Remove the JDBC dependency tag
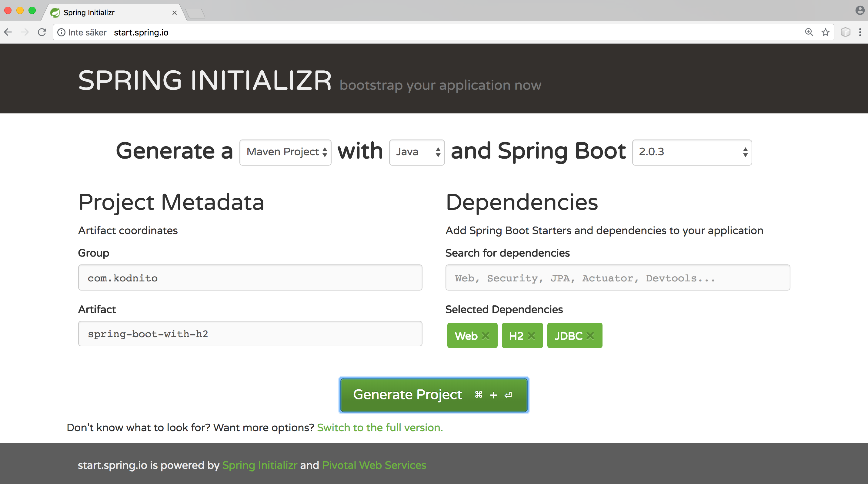This screenshot has height=484, width=868. (591, 336)
